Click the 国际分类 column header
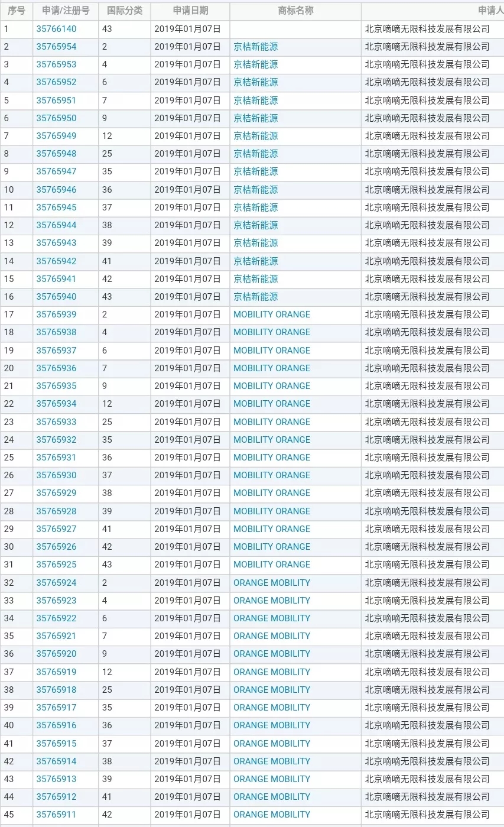The height and width of the screenshot is (827, 504). coord(125,11)
